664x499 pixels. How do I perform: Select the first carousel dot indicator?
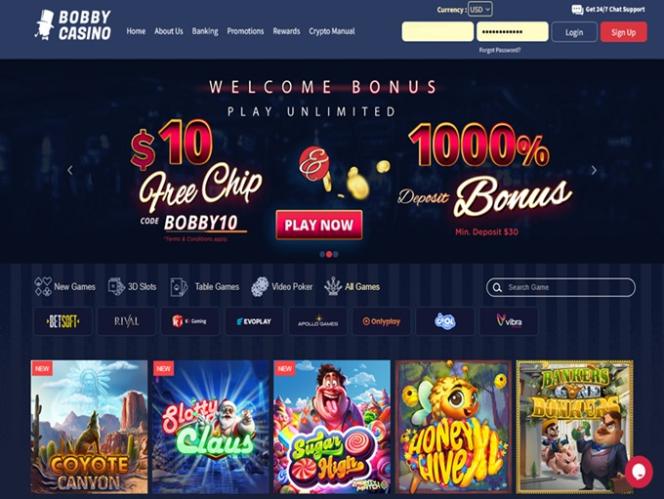coord(322,254)
